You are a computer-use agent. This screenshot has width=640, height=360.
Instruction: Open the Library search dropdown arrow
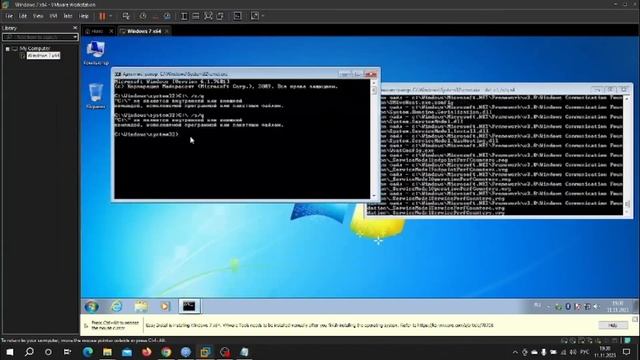(75, 37)
